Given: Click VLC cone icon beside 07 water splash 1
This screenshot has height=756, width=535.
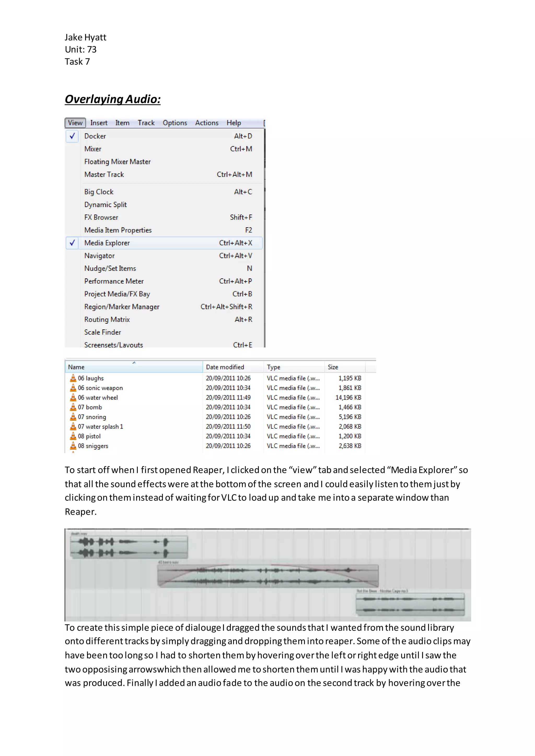Looking at the screenshot, I should click(73, 426).
